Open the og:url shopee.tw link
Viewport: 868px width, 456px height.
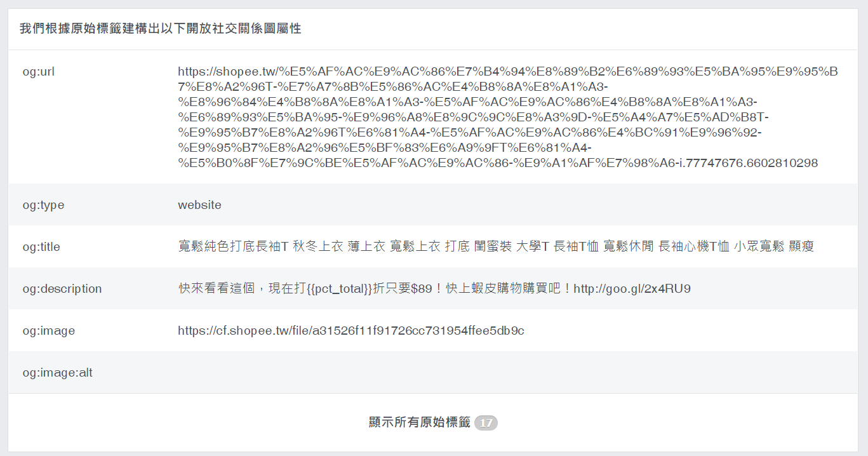[507, 117]
